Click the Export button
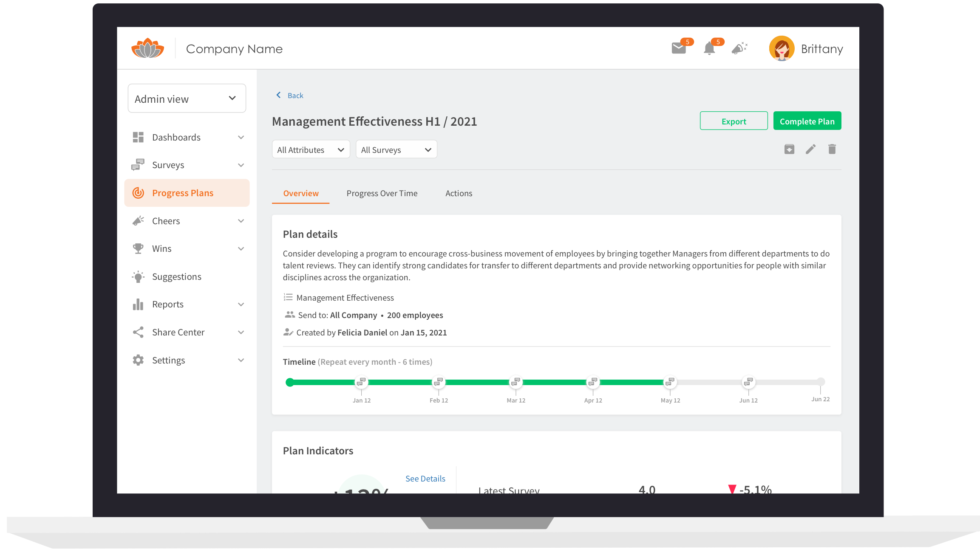980x552 pixels. coord(734,121)
